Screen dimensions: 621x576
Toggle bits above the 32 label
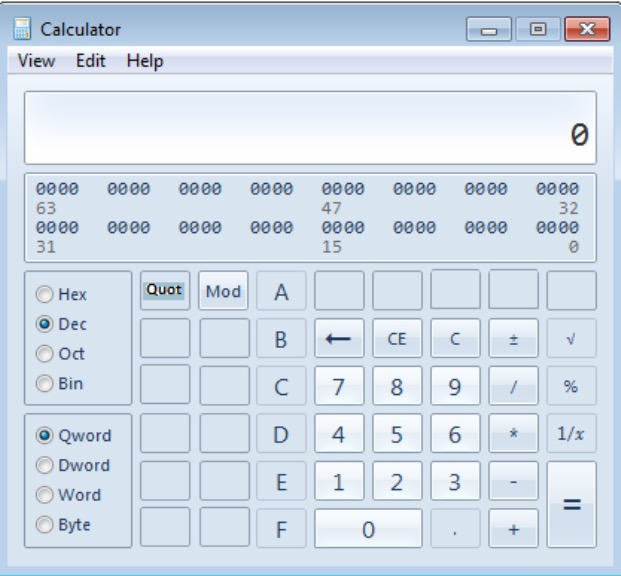click(x=558, y=189)
